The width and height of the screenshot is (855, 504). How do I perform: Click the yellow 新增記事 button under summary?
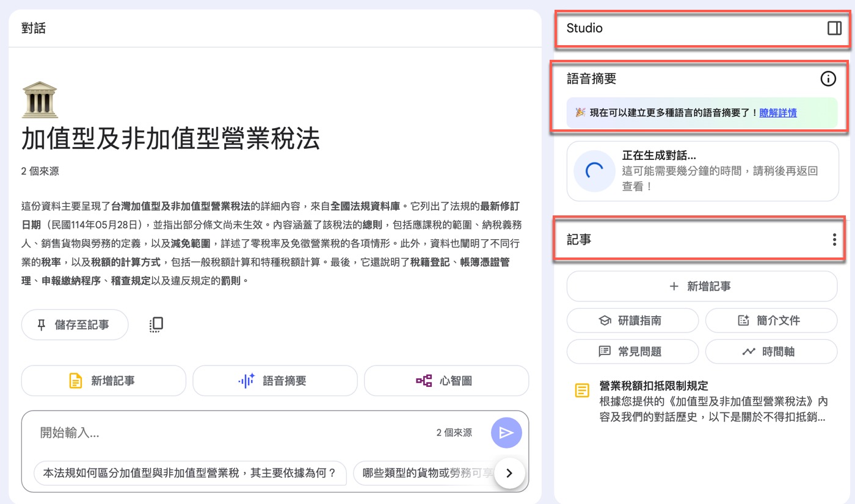pos(103,381)
